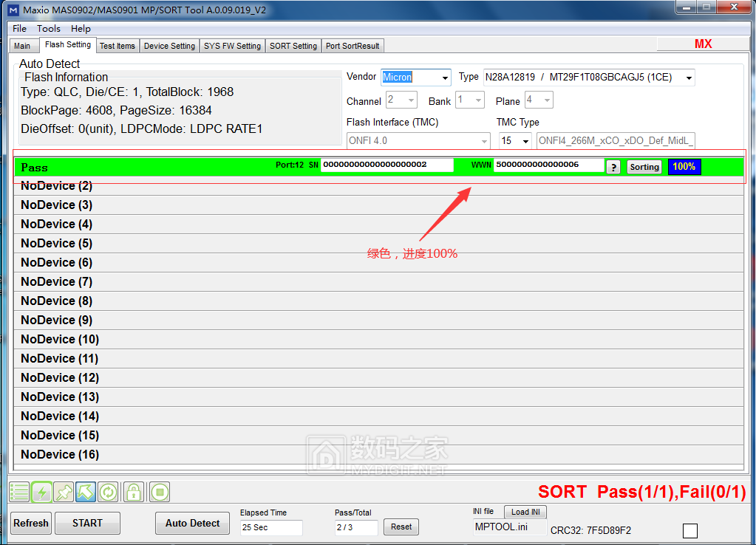Click the INI file field MPTOOL.ini
This screenshot has height=545, width=756.
click(x=510, y=527)
